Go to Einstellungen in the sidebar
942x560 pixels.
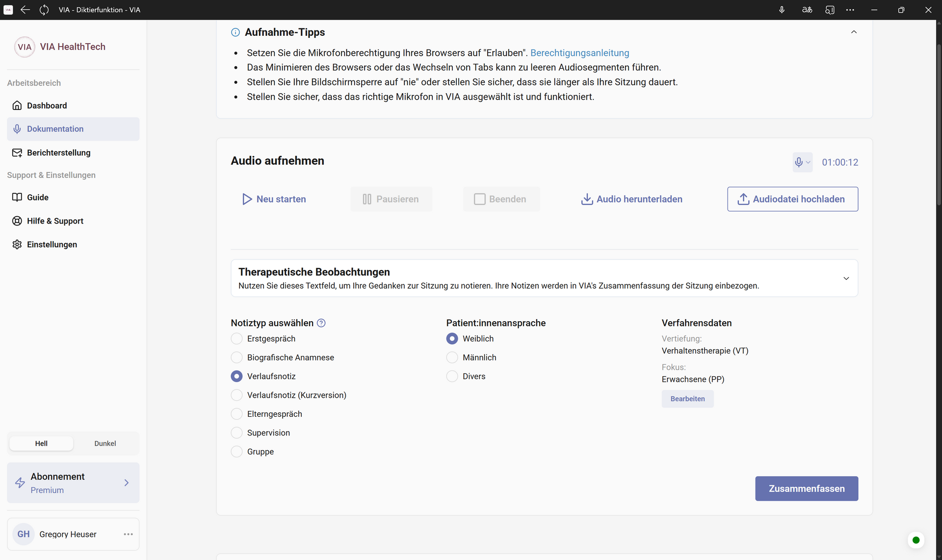click(x=52, y=244)
